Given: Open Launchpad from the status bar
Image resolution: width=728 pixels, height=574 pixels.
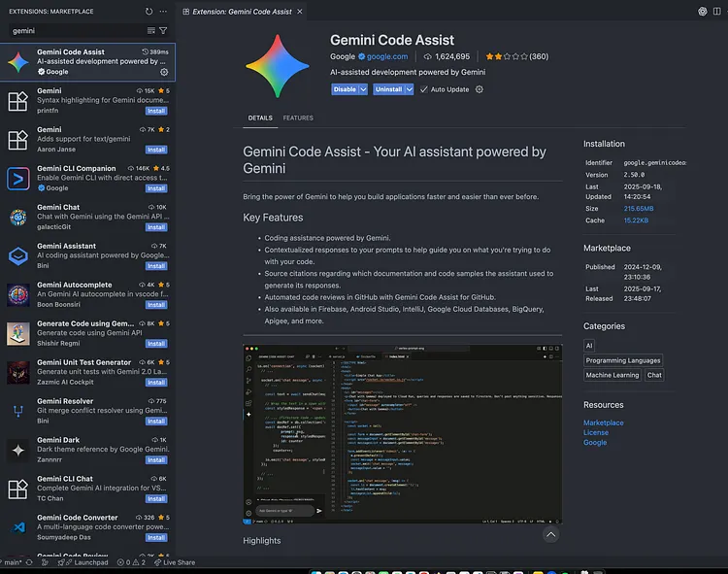Looking at the screenshot, I should click(83, 562).
